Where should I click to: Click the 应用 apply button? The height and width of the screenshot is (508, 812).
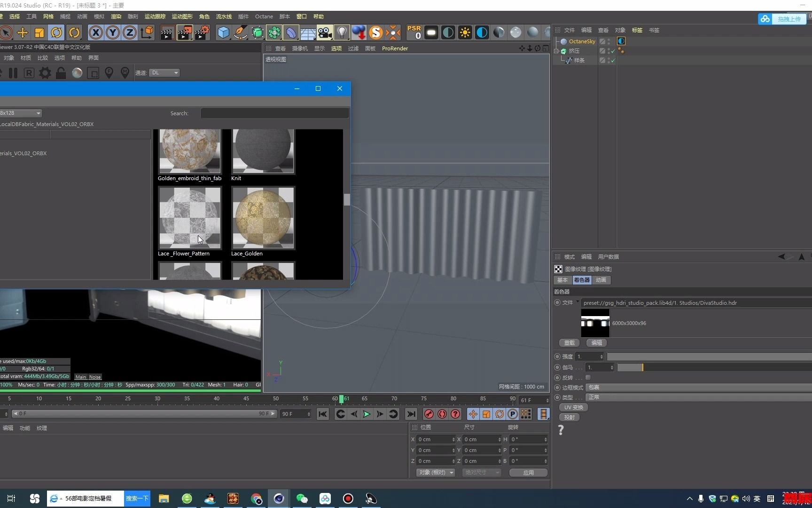point(529,473)
